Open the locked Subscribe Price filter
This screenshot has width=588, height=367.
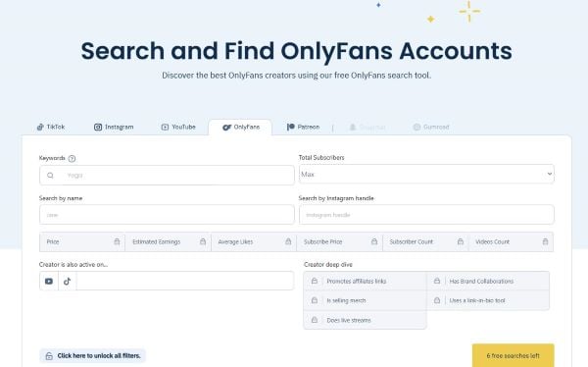point(339,242)
